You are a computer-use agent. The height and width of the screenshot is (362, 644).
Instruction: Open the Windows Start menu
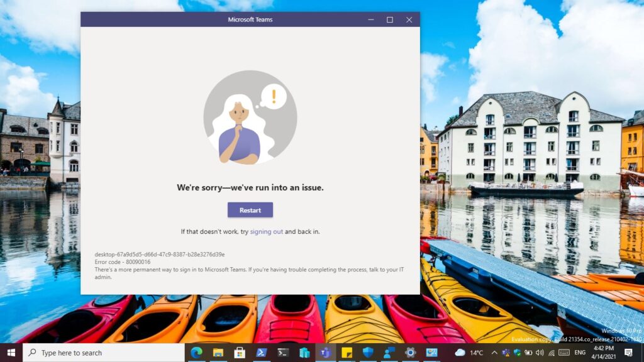[x=11, y=353]
